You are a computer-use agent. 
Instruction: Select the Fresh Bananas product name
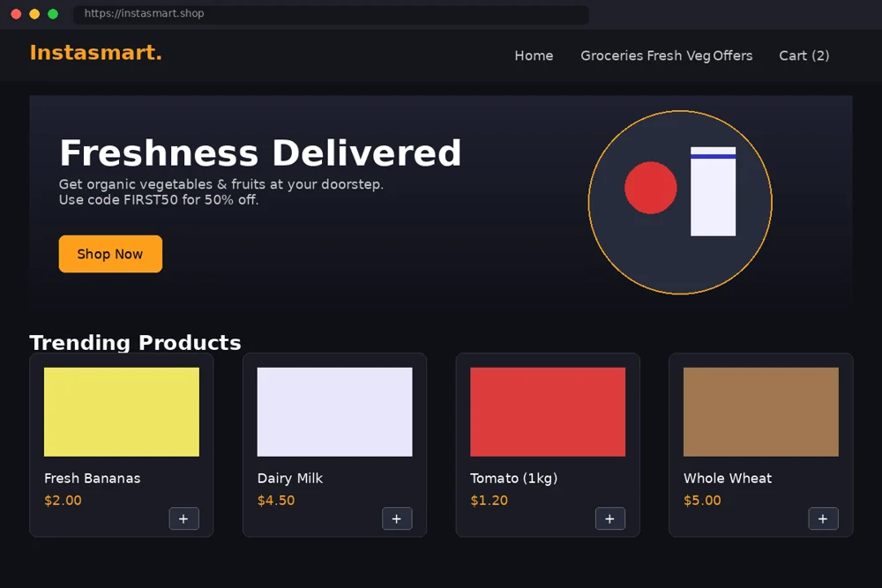(x=93, y=479)
